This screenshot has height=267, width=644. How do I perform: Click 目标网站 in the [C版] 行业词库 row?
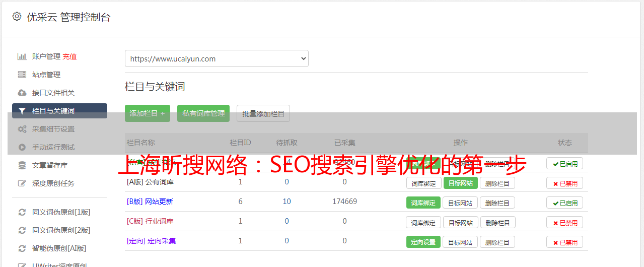point(460,222)
